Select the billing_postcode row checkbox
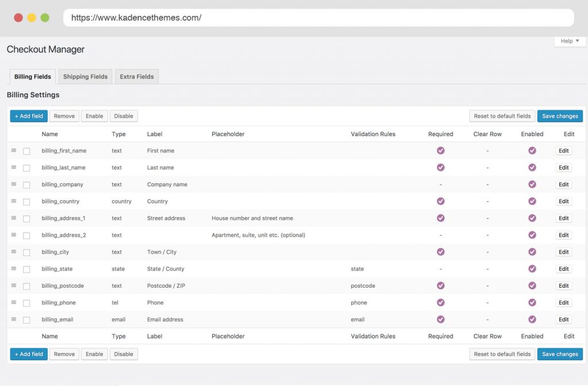This screenshot has width=588, height=386. point(26,286)
